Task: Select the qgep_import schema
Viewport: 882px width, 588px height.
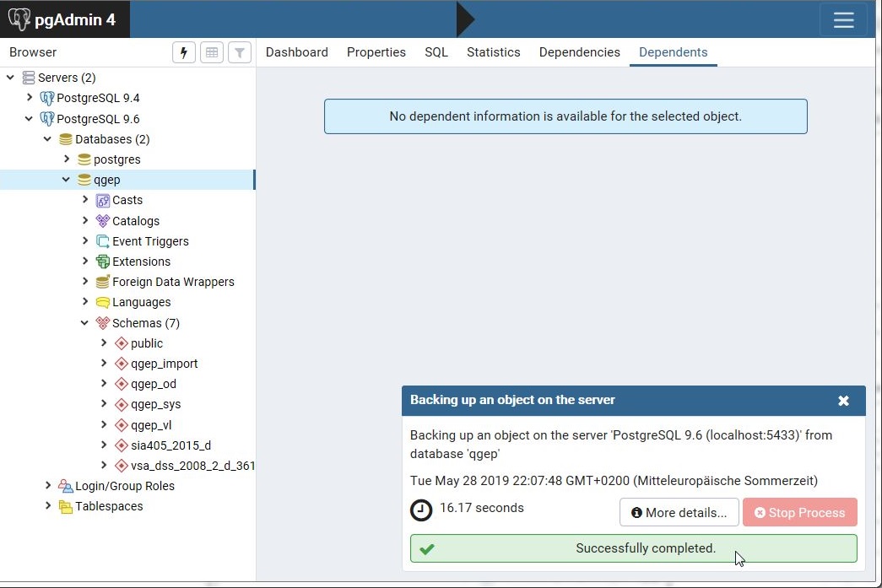Action: [165, 364]
